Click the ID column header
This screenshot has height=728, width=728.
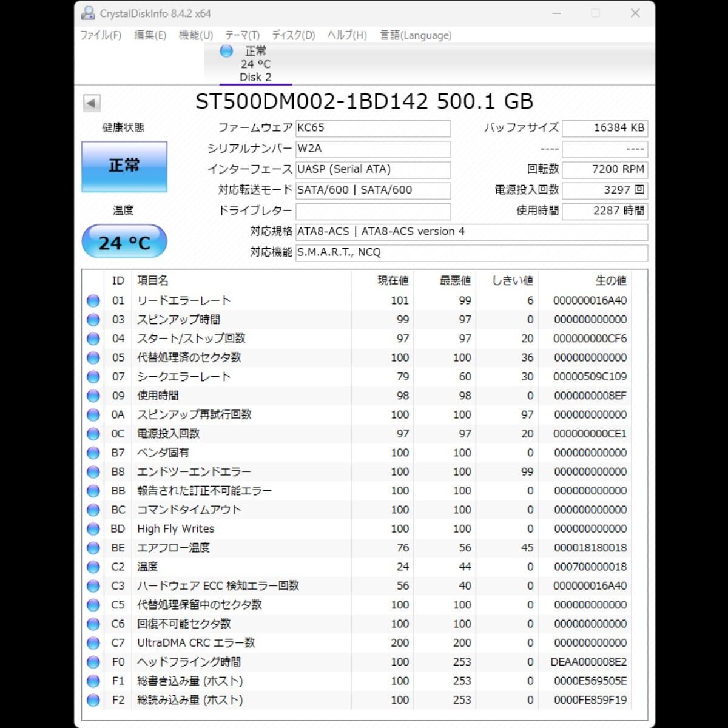click(118, 280)
